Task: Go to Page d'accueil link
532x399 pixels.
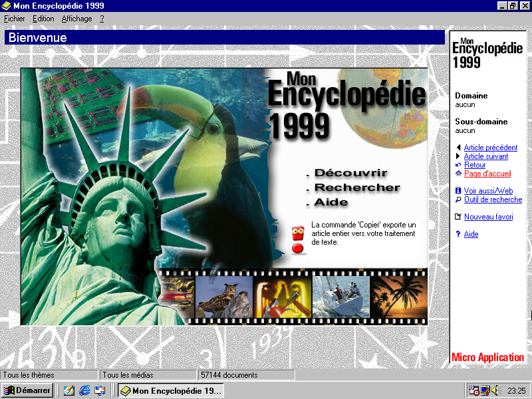Action: [x=487, y=174]
